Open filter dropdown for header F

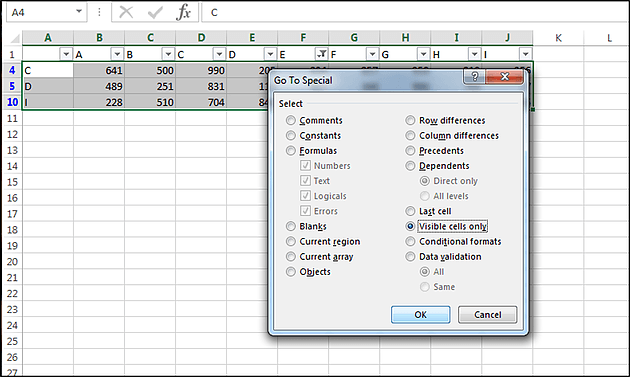pos(372,54)
